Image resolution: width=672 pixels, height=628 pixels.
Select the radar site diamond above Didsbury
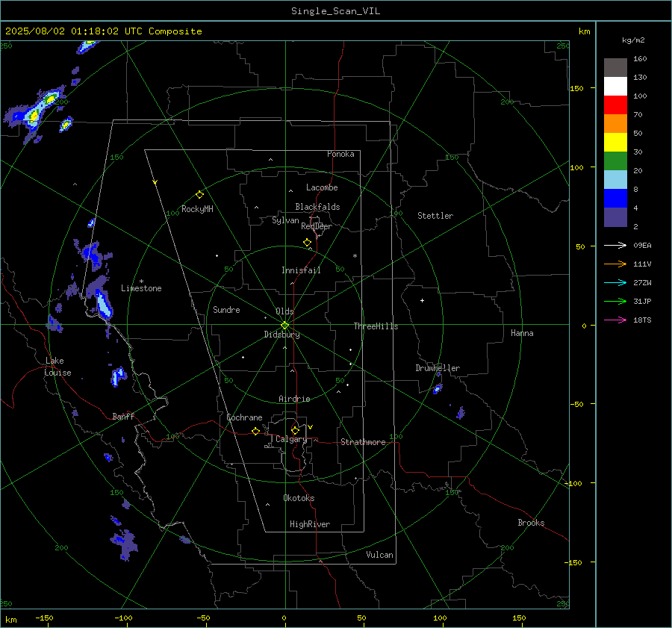285,326
